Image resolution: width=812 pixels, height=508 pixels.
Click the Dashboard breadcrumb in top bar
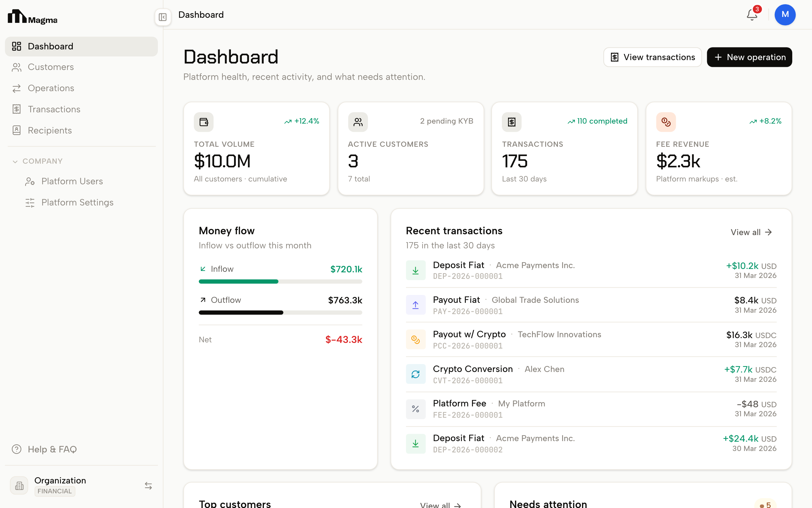point(201,15)
